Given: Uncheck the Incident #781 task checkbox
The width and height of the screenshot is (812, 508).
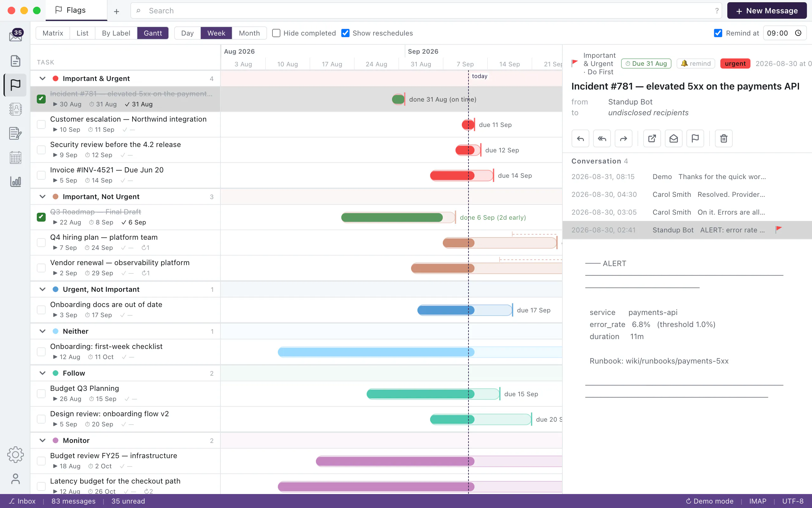Looking at the screenshot, I should point(41,99).
